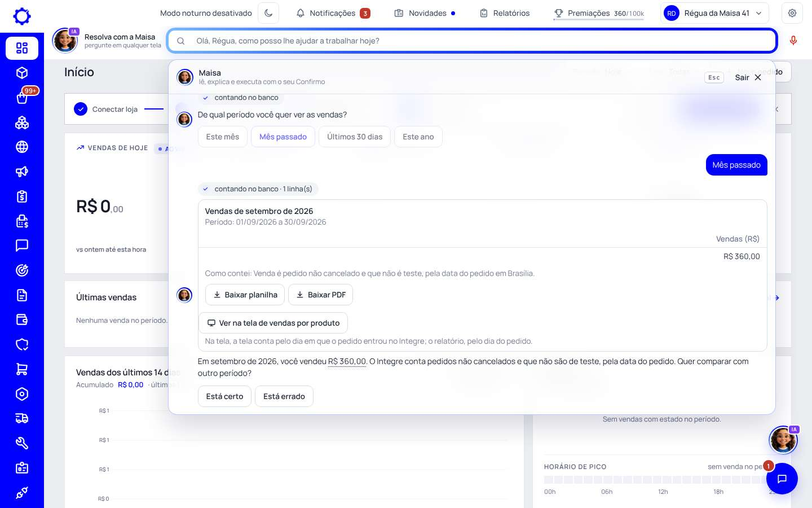
Task: Toggle night mode with the moon button
Action: point(268,13)
